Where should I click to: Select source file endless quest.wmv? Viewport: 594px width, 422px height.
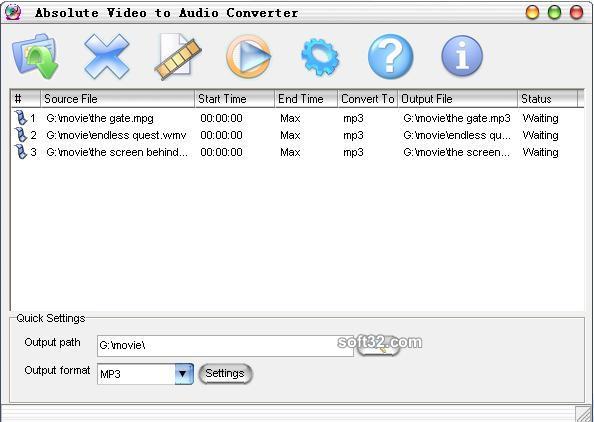(116, 135)
